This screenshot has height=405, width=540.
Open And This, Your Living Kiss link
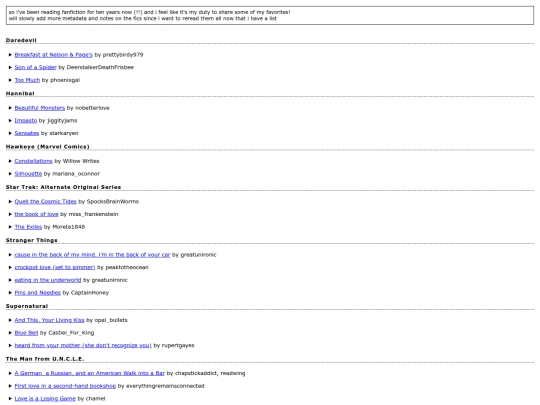coord(49,320)
